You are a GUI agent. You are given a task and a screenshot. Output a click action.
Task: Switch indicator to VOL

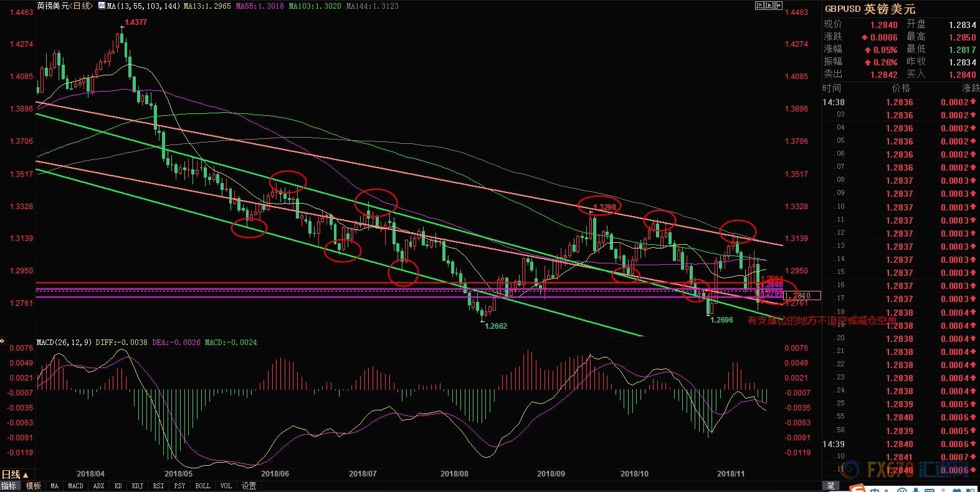click(226, 486)
